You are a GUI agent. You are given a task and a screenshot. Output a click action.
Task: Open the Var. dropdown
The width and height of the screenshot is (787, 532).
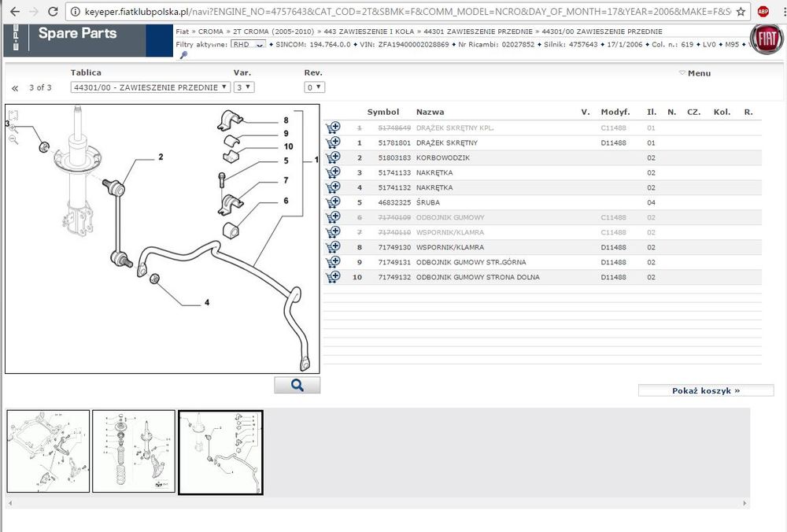pyautogui.click(x=244, y=87)
